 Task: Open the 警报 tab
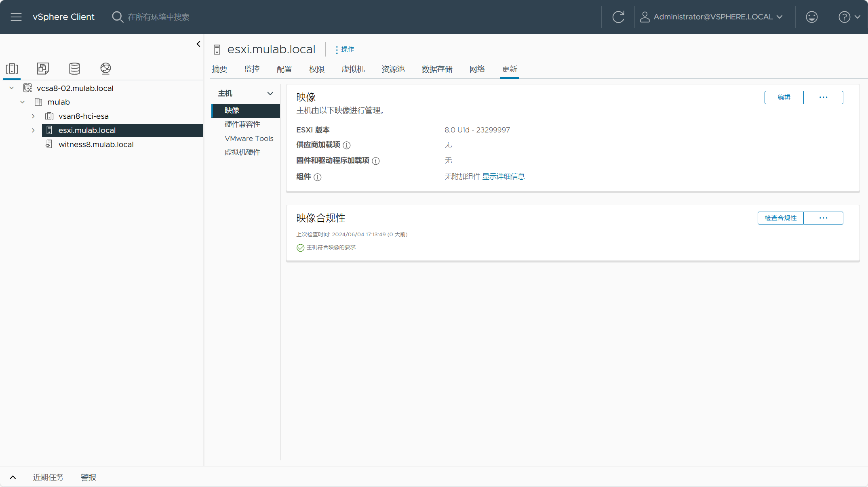coord(88,477)
